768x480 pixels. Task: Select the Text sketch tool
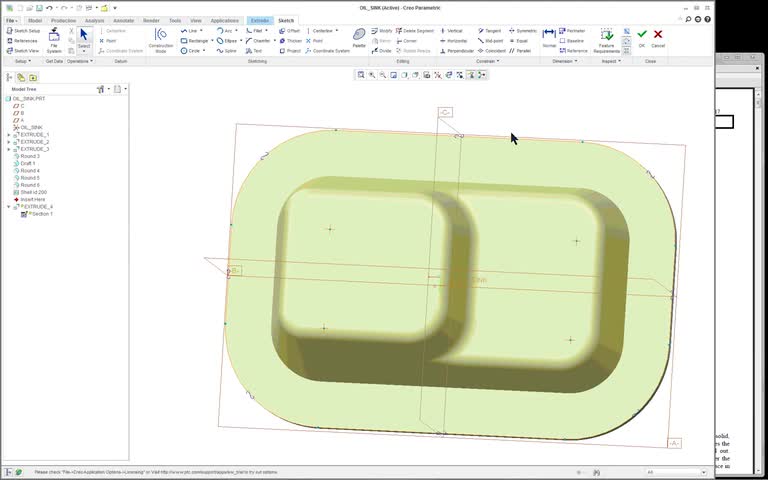point(254,51)
